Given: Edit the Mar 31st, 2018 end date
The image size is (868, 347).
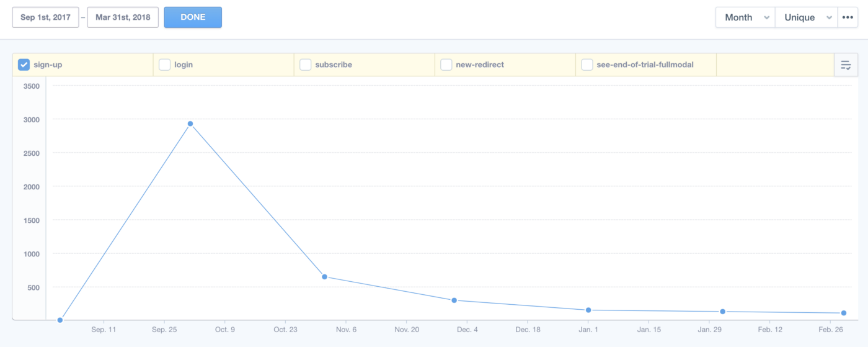Looking at the screenshot, I should (123, 17).
